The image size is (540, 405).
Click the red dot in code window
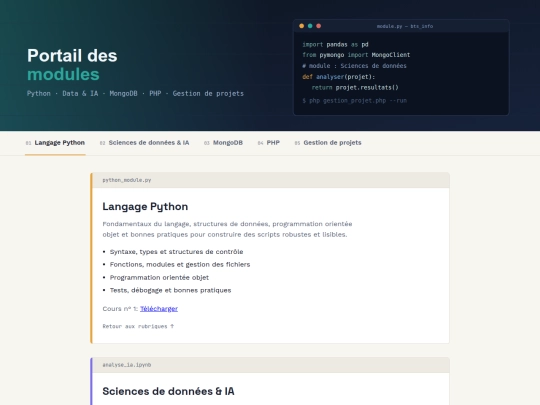319,26
